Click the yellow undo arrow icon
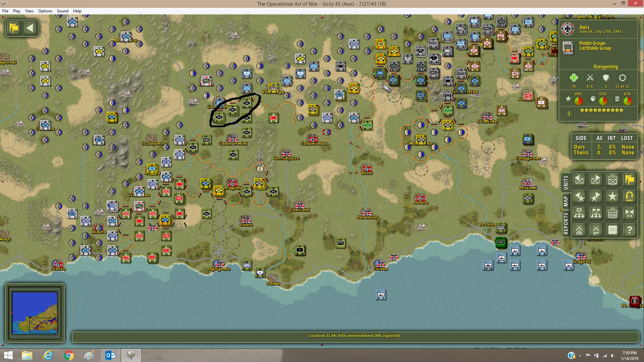 (629, 196)
